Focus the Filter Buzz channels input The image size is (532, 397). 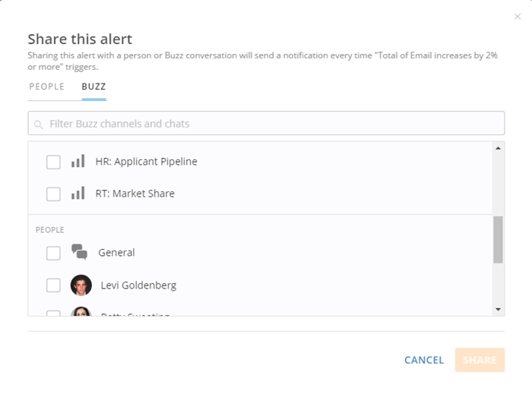[274, 124]
